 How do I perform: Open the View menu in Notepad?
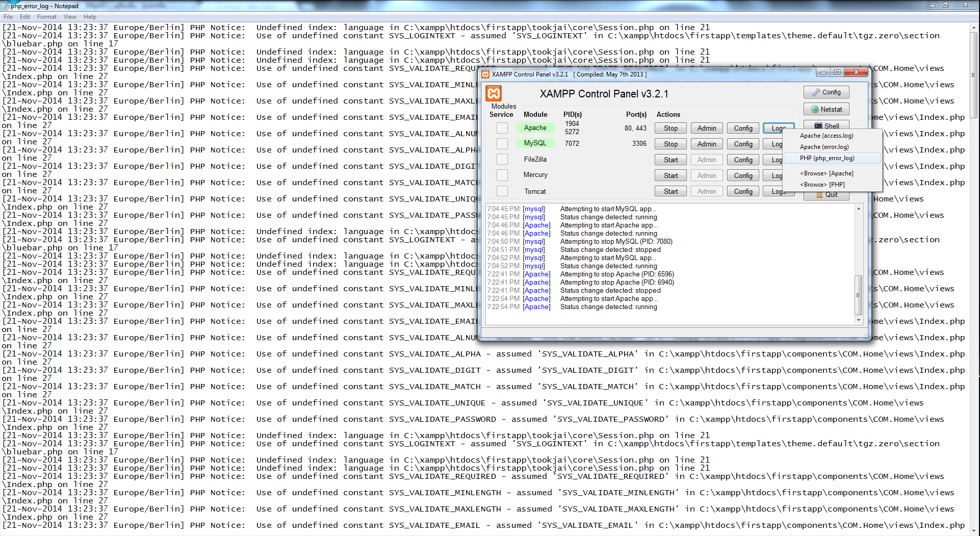pyautogui.click(x=70, y=17)
